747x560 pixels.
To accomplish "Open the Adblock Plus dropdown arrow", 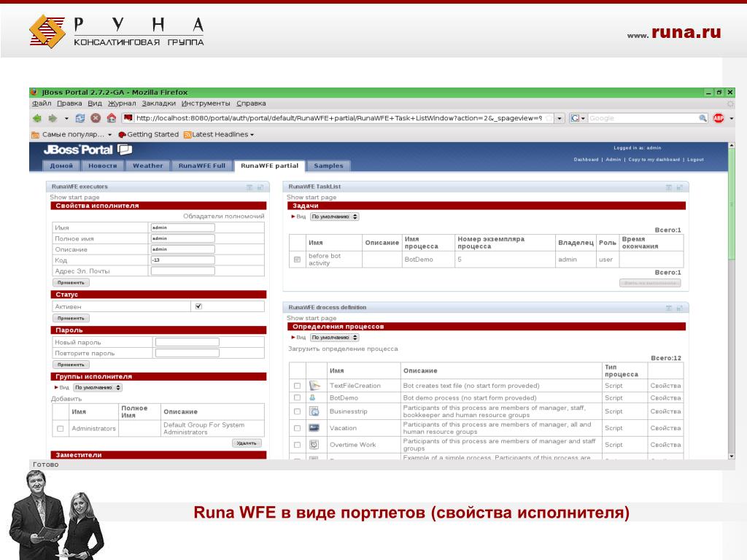I will pyautogui.click(x=732, y=118).
